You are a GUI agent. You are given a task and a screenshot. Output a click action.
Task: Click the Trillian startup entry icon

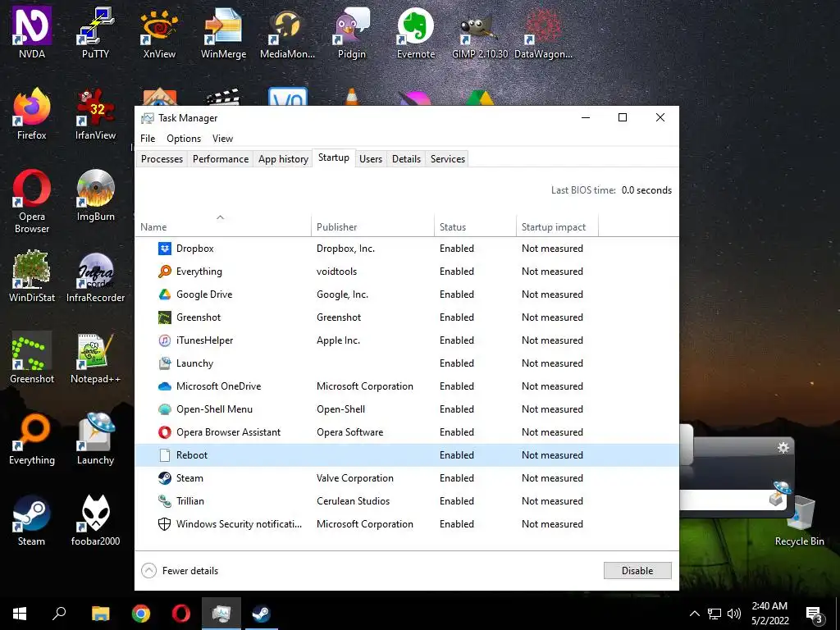pyautogui.click(x=164, y=501)
